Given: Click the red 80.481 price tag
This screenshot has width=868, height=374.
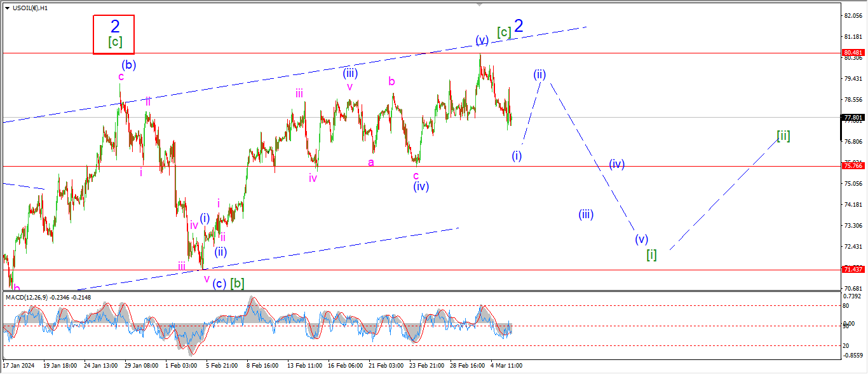Looking at the screenshot, I should [853, 53].
